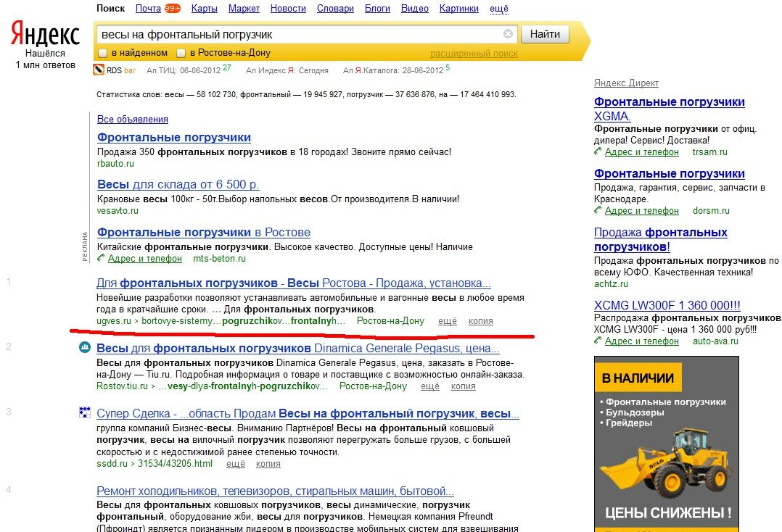Click the vesavto.ru domain text
Screen dimensions: 782x532
118,211
